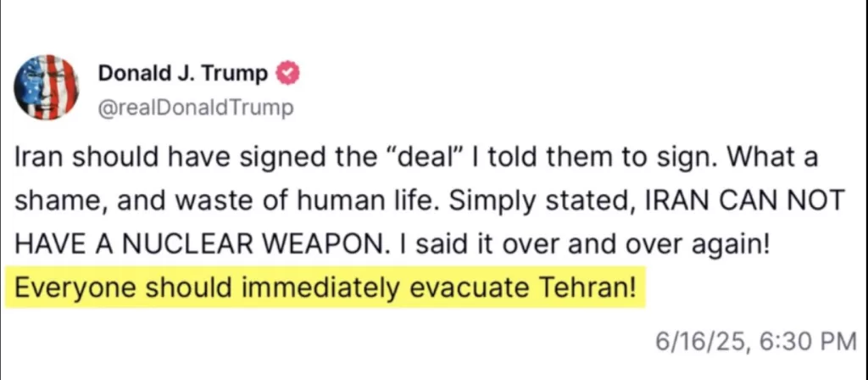The image size is (868, 380).
Task: Click the "IRAN CAN NOT" capitalized phrase
Action: (x=744, y=201)
